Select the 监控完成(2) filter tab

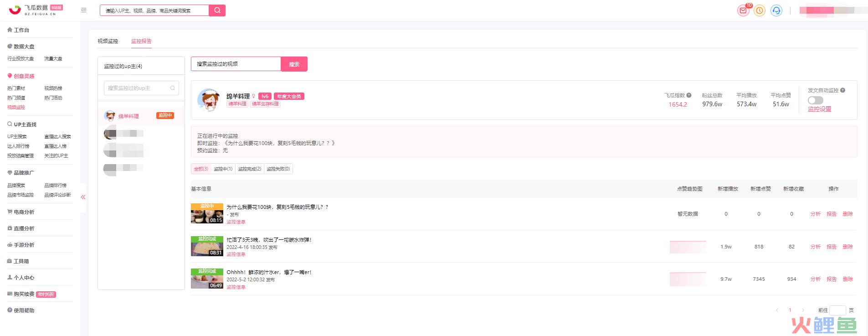(250, 169)
